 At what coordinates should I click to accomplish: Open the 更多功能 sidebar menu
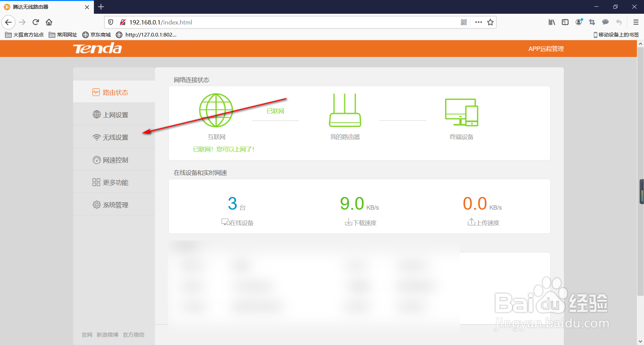point(114,182)
